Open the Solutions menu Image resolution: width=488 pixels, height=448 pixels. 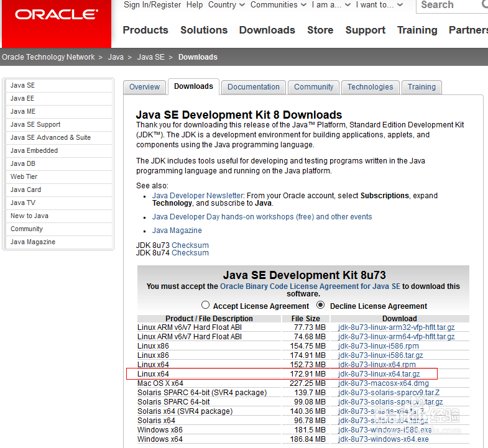[x=204, y=30]
